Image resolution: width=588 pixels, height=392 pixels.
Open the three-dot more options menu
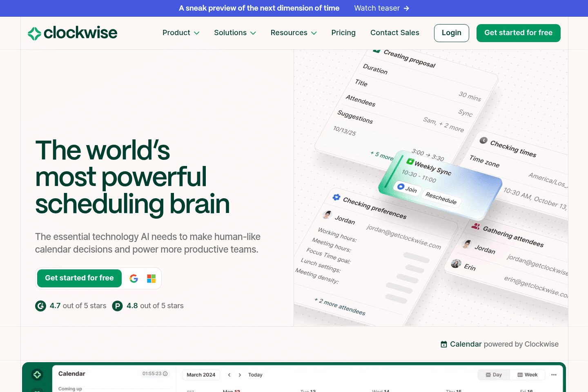click(x=554, y=375)
